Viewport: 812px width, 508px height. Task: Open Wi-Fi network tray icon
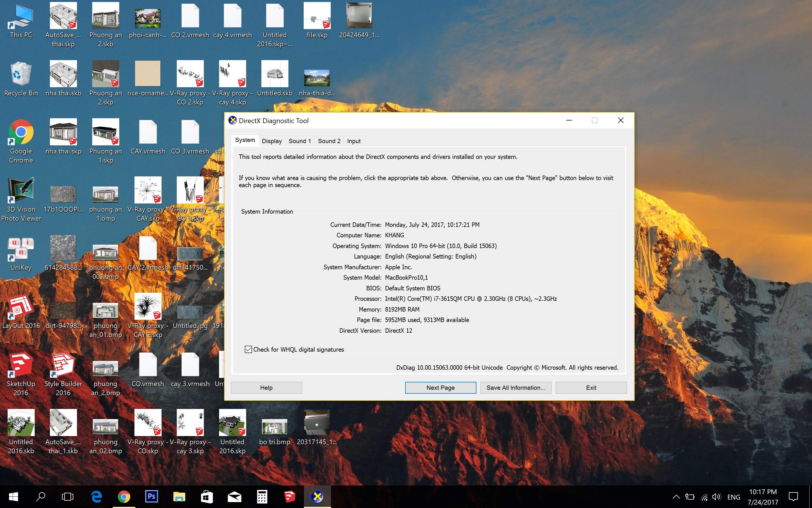click(704, 497)
